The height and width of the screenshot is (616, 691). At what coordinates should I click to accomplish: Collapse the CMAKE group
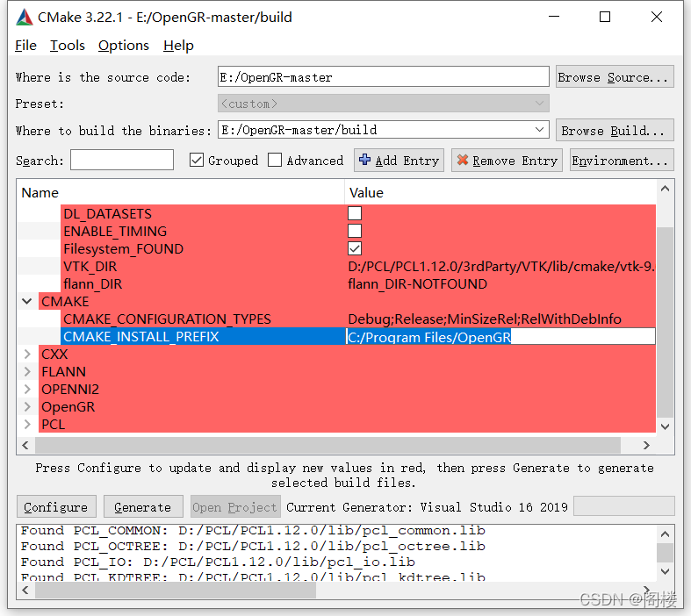[x=27, y=301]
